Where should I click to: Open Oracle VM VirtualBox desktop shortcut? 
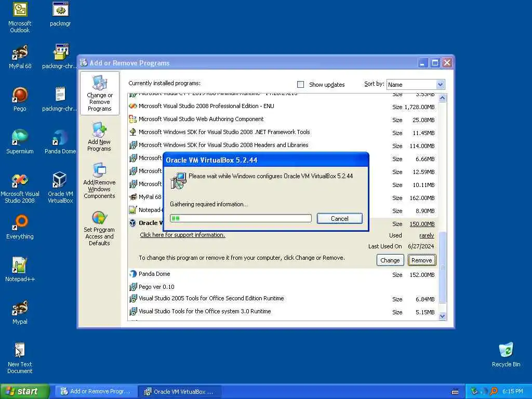[x=60, y=188]
